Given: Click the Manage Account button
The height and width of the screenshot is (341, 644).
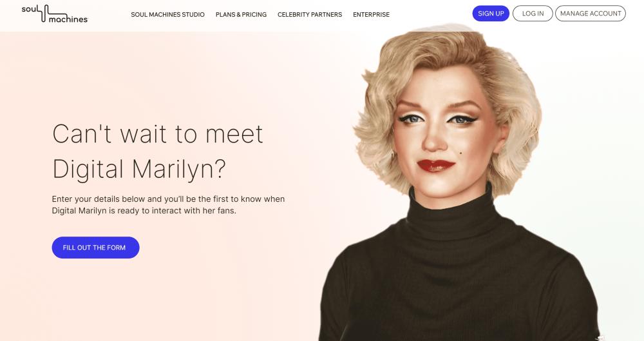Looking at the screenshot, I should (590, 14).
